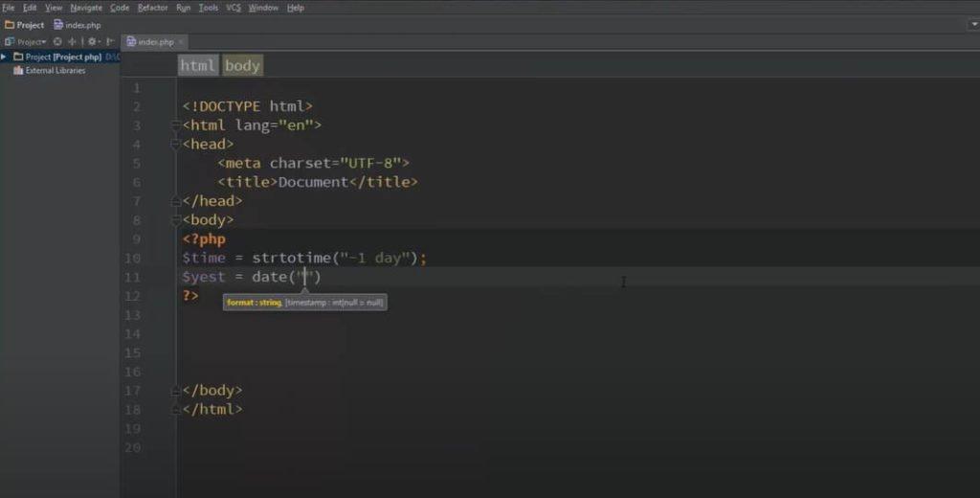The image size is (980, 498).
Task: Click the $time variable on line 10
Action: click(x=204, y=259)
